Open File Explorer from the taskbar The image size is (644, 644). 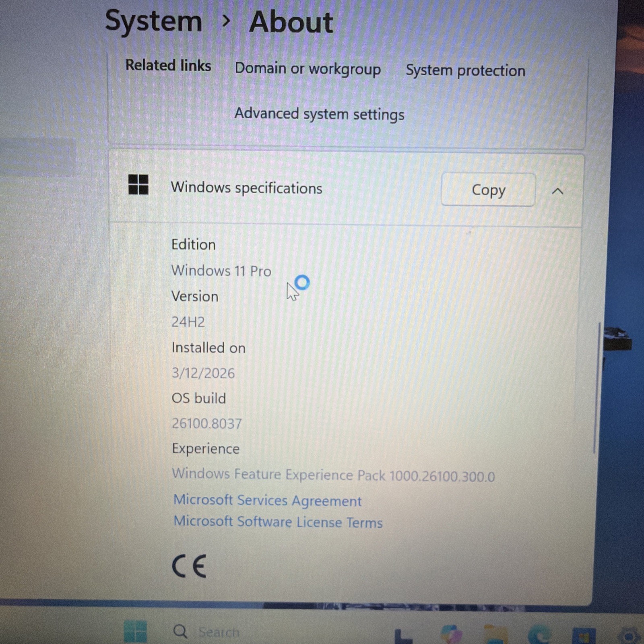click(x=495, y=635)
